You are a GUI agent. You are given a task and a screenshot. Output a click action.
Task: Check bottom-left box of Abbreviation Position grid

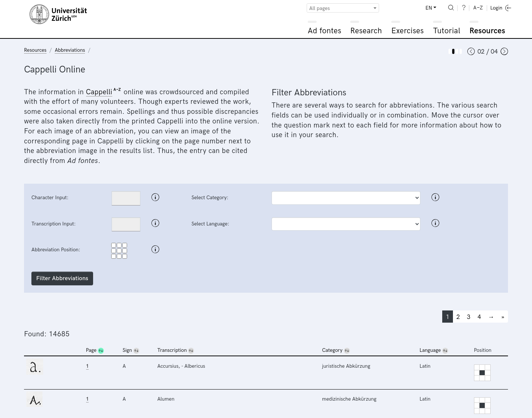click(x=114, y=256)
